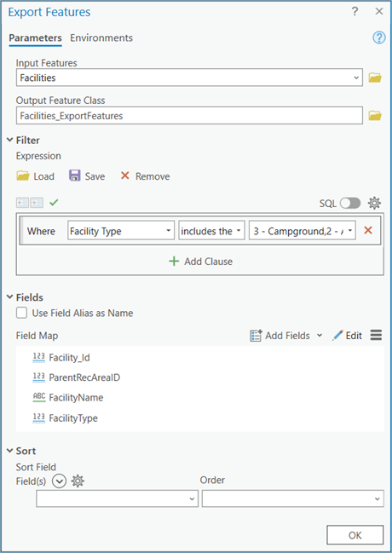
Task: Open the Facility Type field dropdown
Action: coord(121,231)
